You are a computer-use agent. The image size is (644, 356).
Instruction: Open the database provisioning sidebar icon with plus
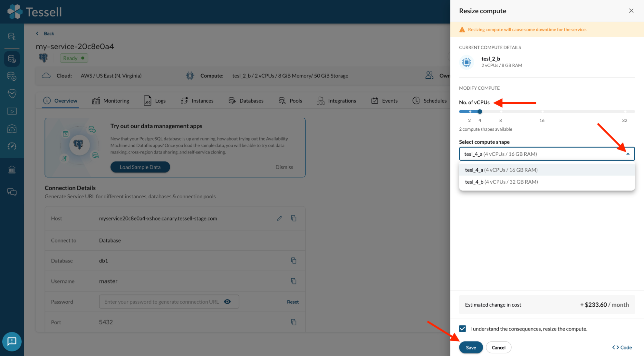[x=12, y=76]
